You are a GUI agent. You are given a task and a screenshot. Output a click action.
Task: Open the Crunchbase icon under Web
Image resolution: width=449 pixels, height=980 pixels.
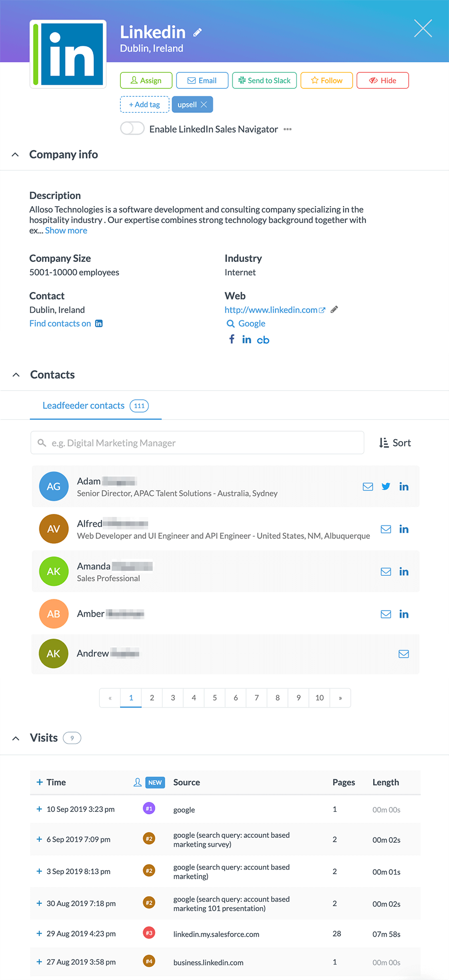tap(263, 339)
